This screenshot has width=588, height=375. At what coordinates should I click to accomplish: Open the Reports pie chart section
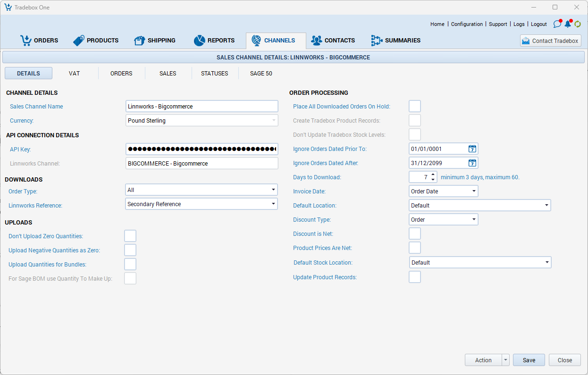click(x=214, y=41)
